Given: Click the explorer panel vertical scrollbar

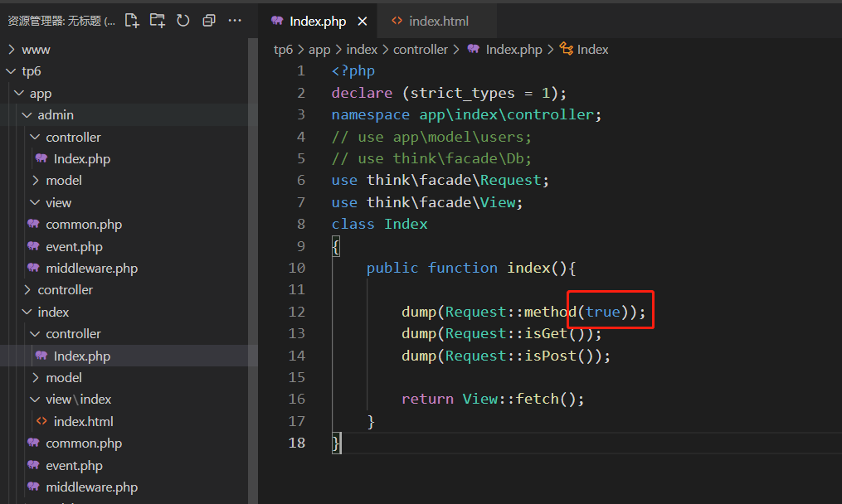Looking at the screenshot, I should 253,271.
